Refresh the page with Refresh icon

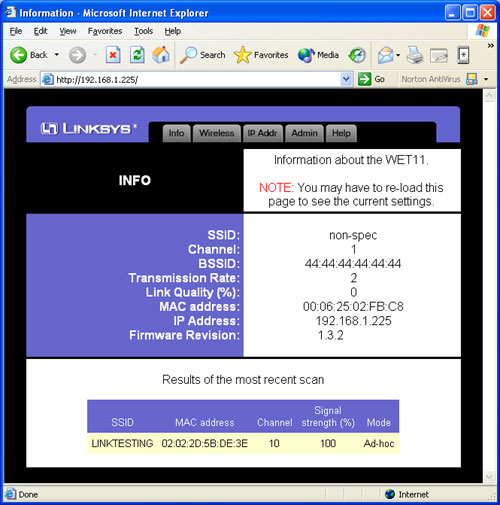[x=137, y=55]
